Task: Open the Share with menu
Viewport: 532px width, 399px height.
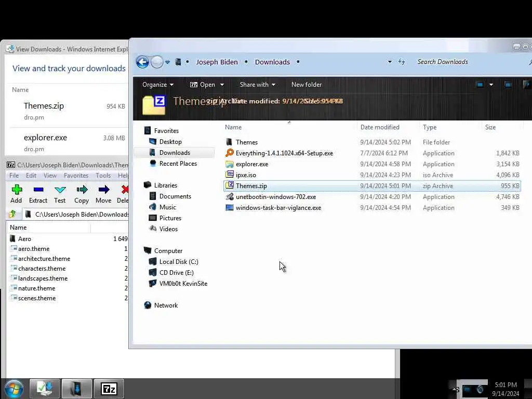Action: (258, 85)
